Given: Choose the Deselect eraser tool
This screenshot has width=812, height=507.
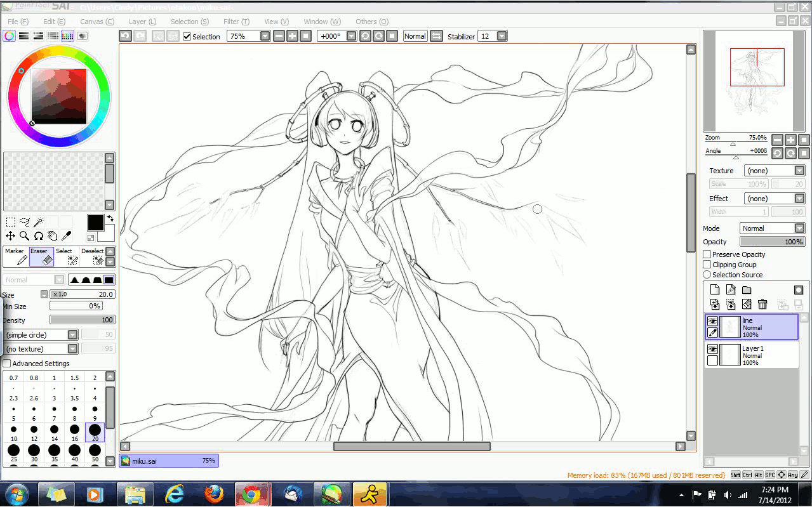Looking at the screenshot, I should pos(92,256).
